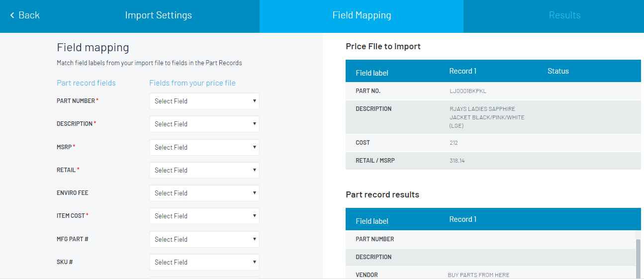Screen dimensions: 644x279
Task: Open the SKU # field dropdown
Action: (x=204, y=262)
